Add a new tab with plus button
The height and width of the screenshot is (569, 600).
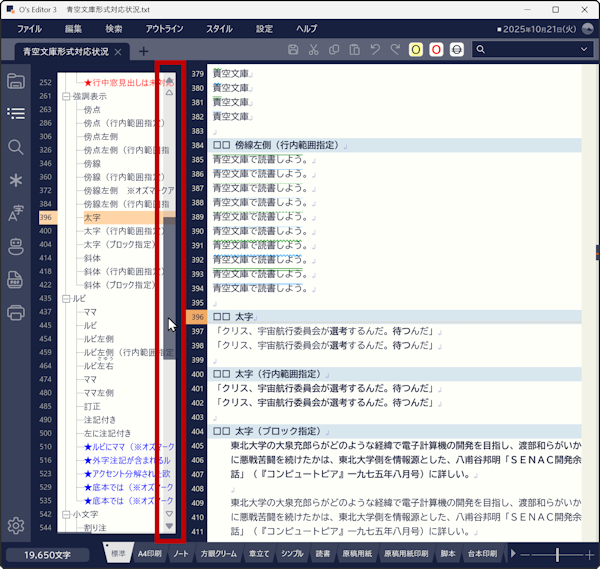coord(143,51)
